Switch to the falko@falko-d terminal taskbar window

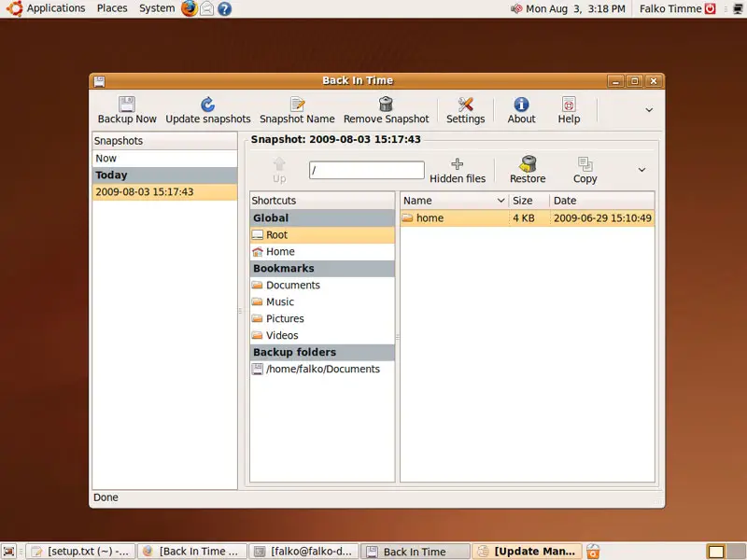304,552
